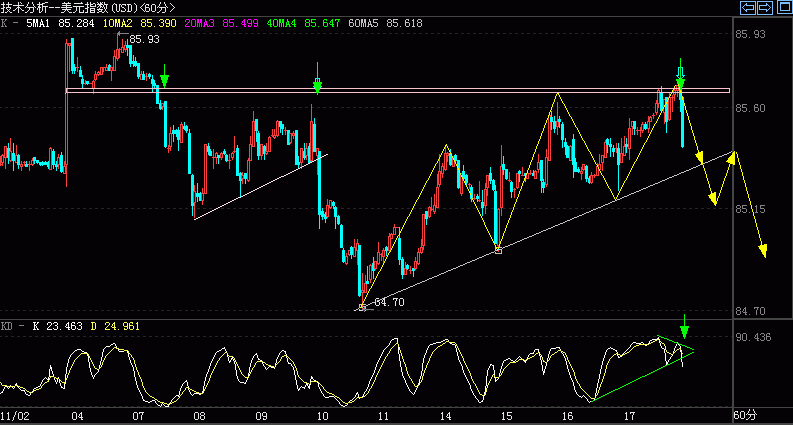Click the 17 date on the time axis
The height and width of the screenshot is (425, 793).
629,416
